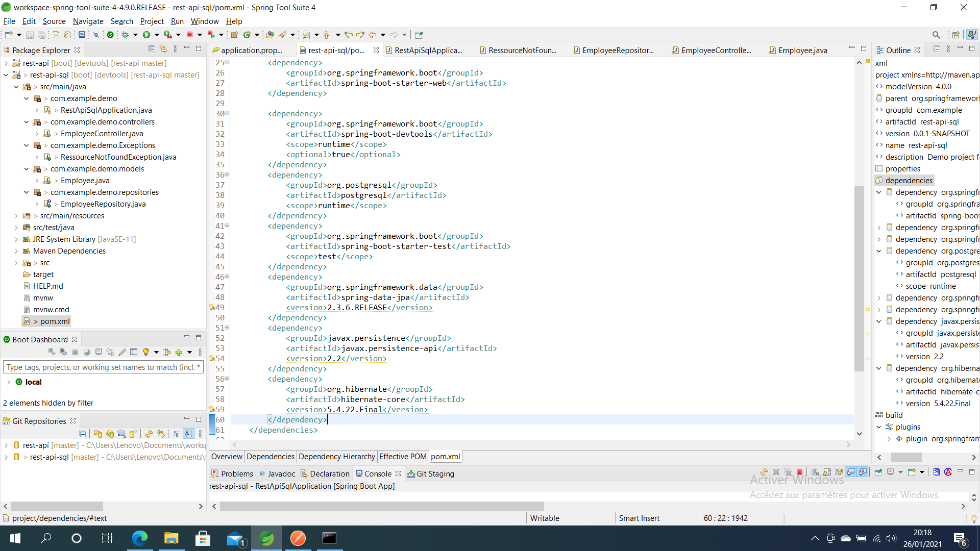Expand rest-api-sql in Git Repositories
980x551 pixels.
coord(6,457)
